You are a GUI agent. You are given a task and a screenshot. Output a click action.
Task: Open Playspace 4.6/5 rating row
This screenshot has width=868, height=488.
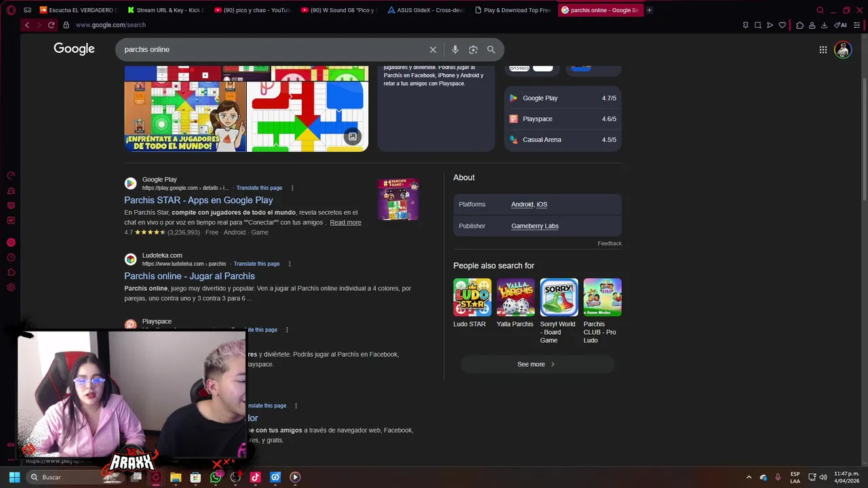[x=562, y=119]
